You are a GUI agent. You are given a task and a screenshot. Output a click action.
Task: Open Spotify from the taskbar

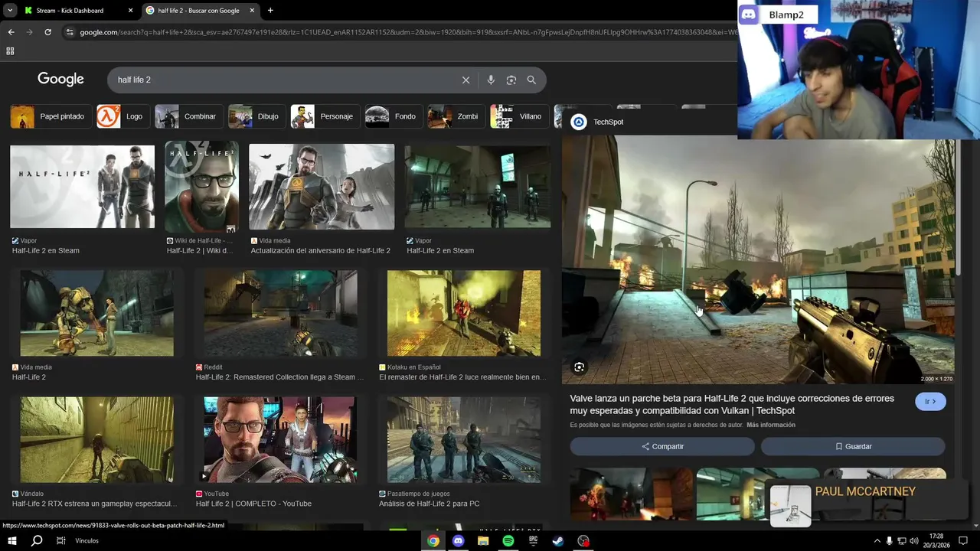pyautogui.click(x=508, y=541)
